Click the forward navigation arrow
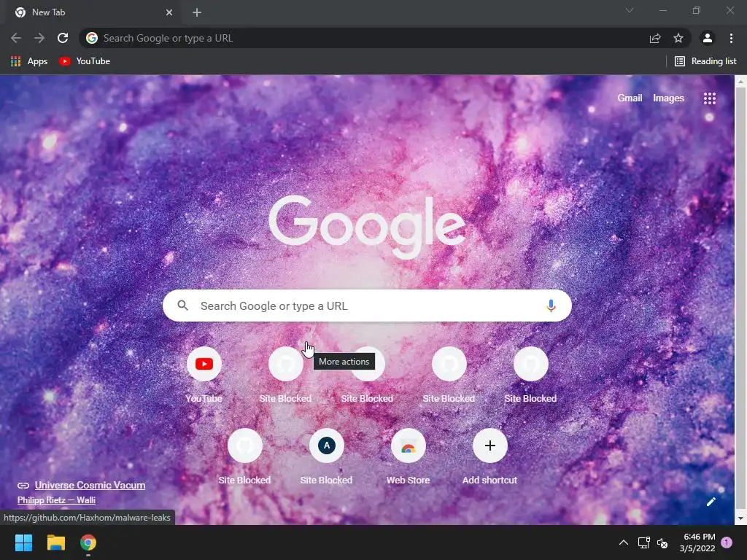This screenshot has width=747, height=560. [39, 38]
